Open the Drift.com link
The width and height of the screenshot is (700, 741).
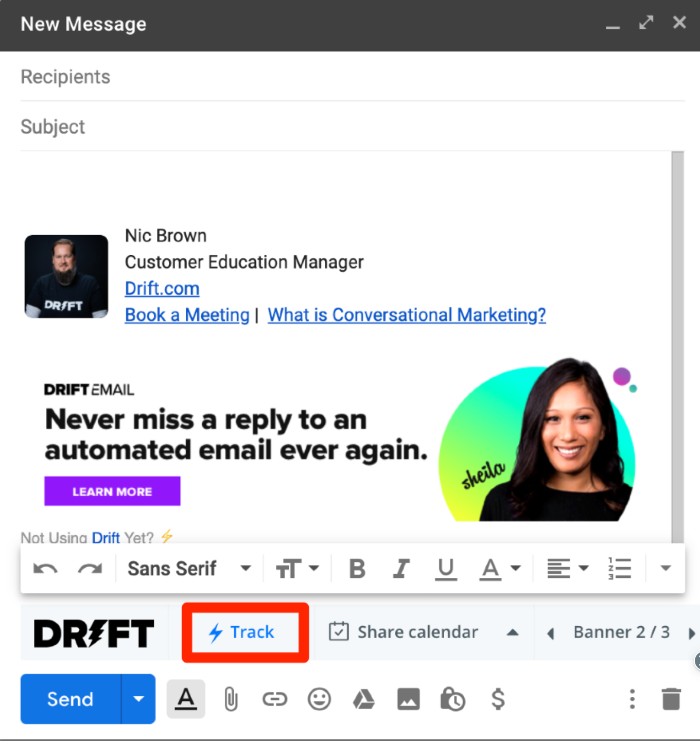click(162, 289)
